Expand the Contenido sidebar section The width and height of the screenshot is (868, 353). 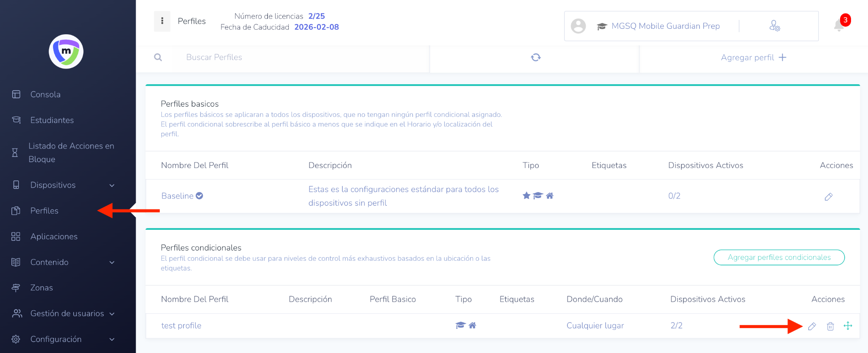click(112, 262)
